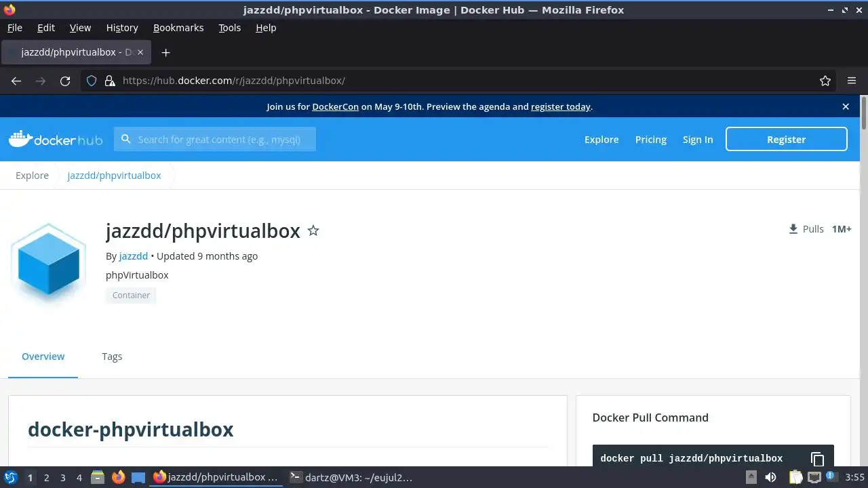Open the Bookmarks menu
Viewport: 868px width, 488px height.
pyautogui.click(x=178, y=28)
